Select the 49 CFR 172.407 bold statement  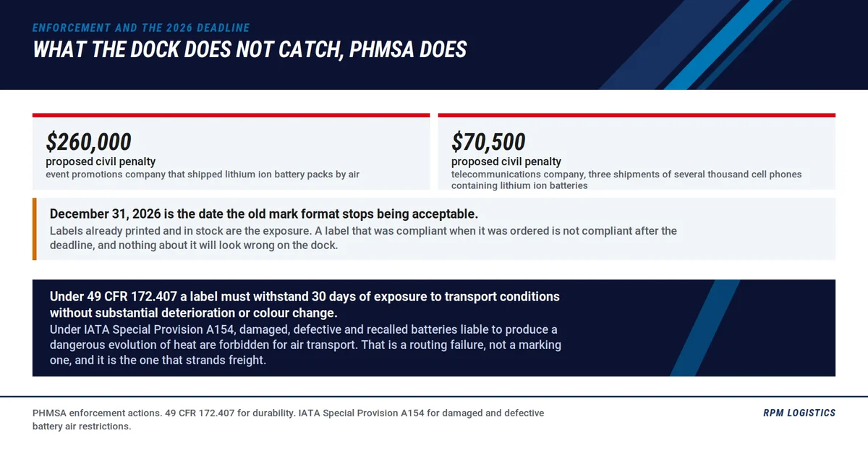pyautogui.click(x=305, y=305)
